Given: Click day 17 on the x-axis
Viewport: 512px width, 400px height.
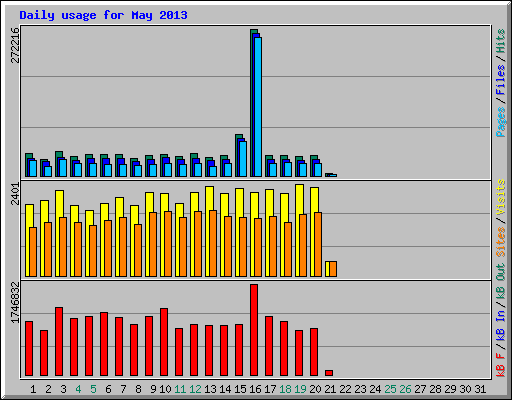Looking at the screenshot, I should point(270,389).
